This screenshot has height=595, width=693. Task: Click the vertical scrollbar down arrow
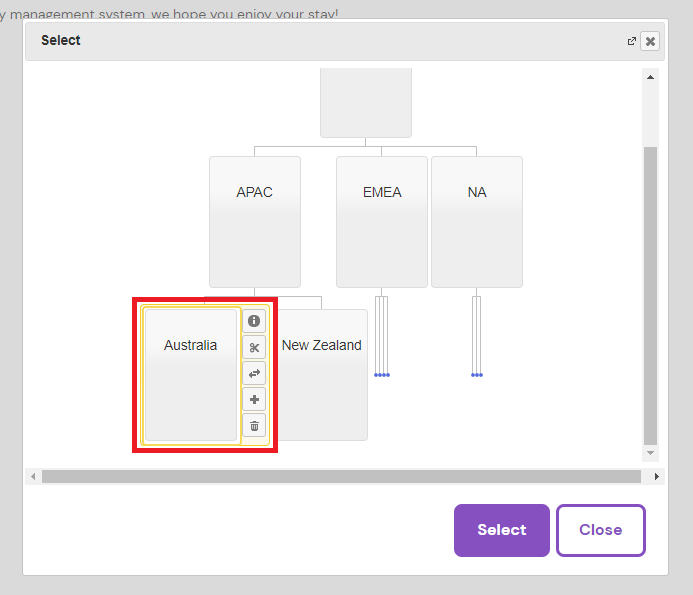click(x=651, y=453)
